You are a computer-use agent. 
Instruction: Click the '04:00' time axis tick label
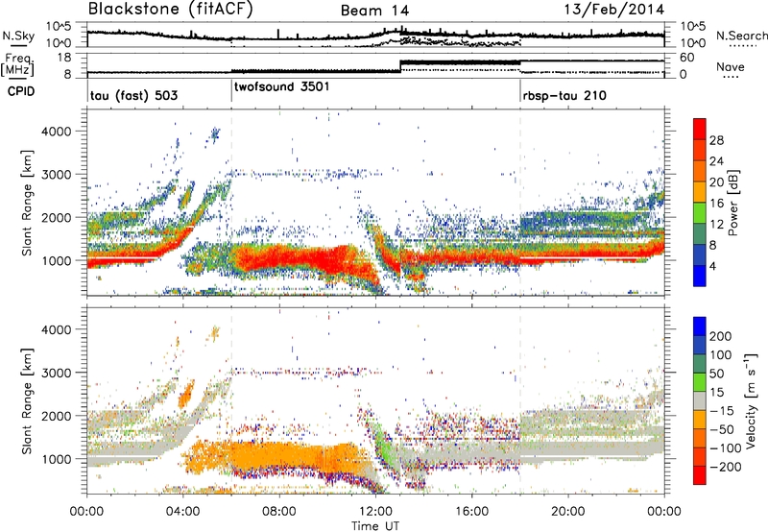pyautogui.click(x=183, y=512)
